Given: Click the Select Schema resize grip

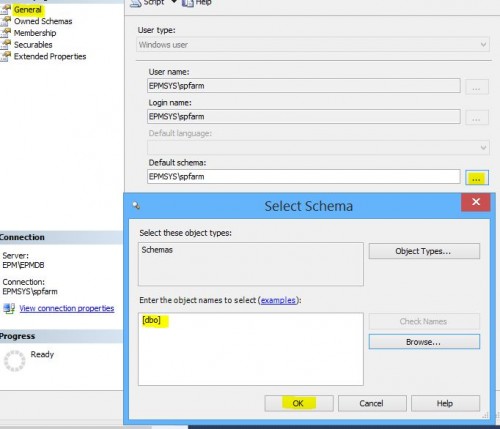Looking at the screenshot, I should 485,415.
